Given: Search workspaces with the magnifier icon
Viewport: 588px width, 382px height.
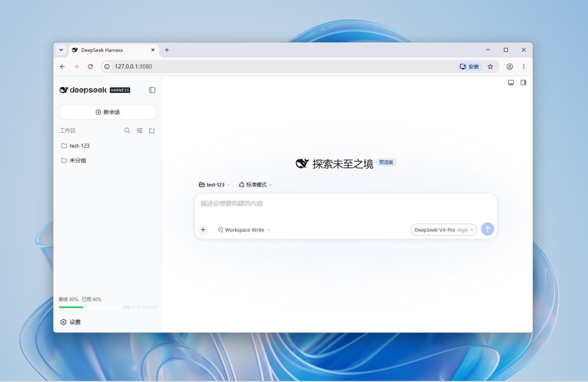Looking at the screenshot, I should click(x=127, y=131).
